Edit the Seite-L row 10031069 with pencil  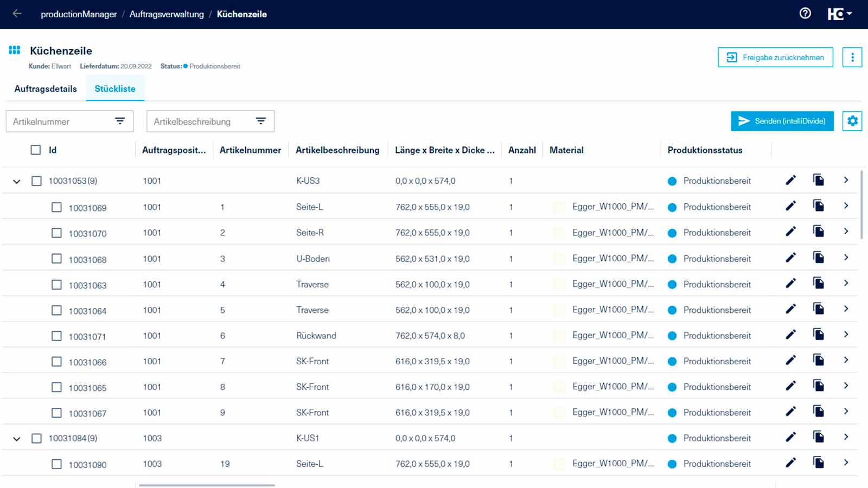click(790, 206)
